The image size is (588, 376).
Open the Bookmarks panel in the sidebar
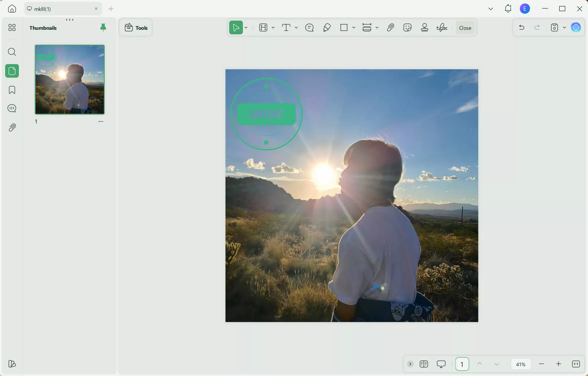coord(12,90)
